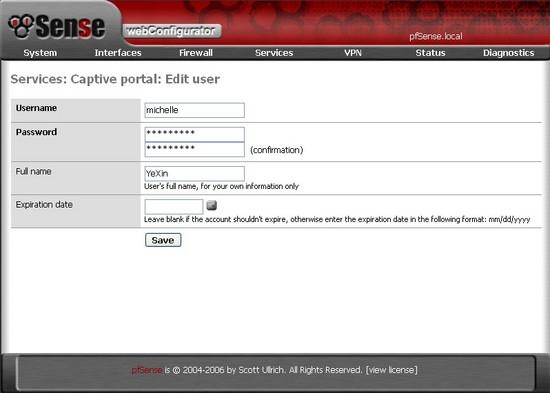This screenshot has height=393, width=550.
Task: Open the expiration date calendar icon
Action: point(212,205)
